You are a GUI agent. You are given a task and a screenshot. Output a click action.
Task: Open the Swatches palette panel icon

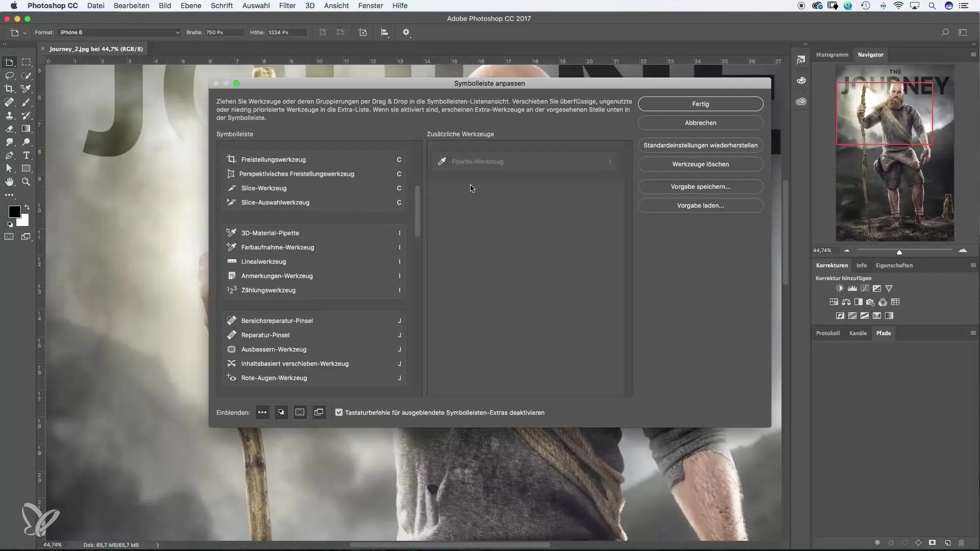point(801,81)
